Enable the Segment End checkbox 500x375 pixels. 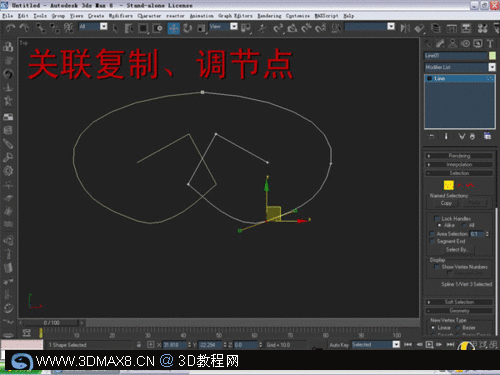point(432,241)
